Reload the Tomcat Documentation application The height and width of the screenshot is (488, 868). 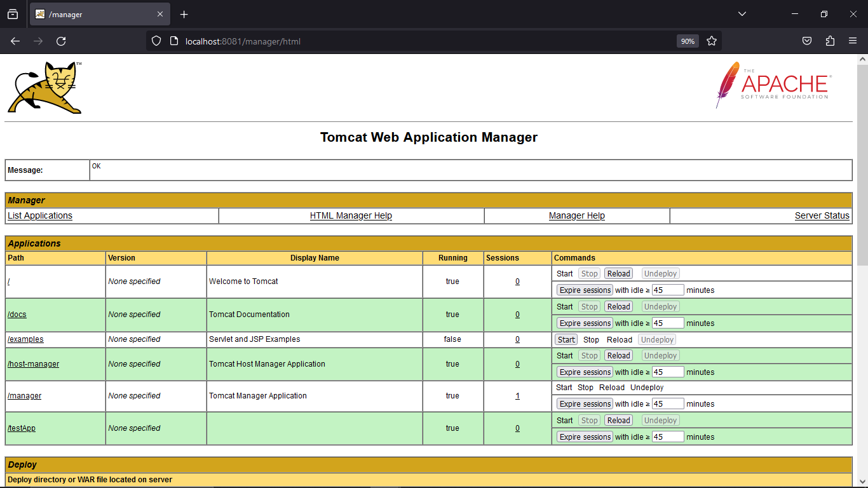619,307
